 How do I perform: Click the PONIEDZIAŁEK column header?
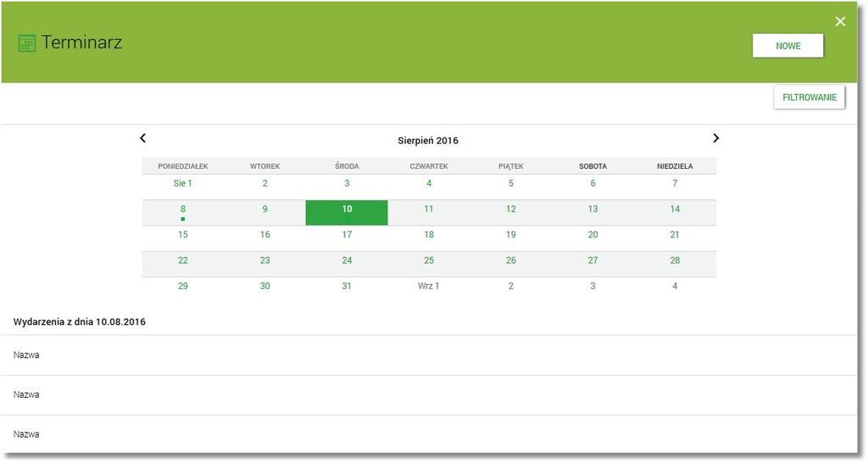tap(183, 166)
